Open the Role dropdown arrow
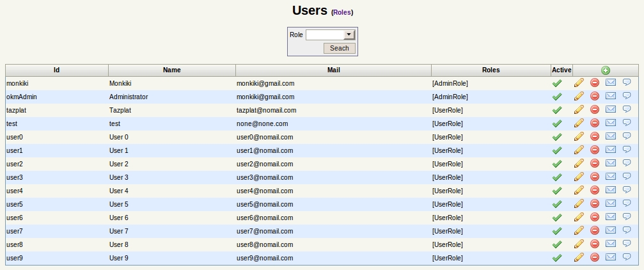 tap(349, 35)
